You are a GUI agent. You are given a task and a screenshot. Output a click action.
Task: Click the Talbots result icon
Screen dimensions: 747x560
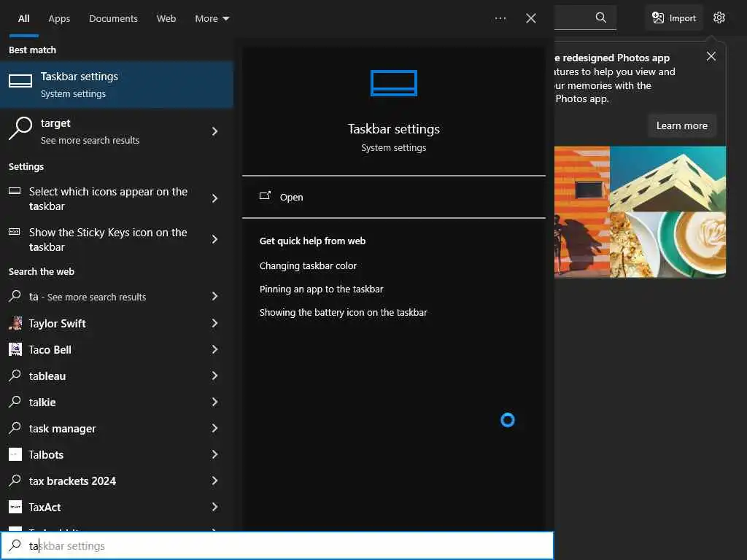(15, 454)
